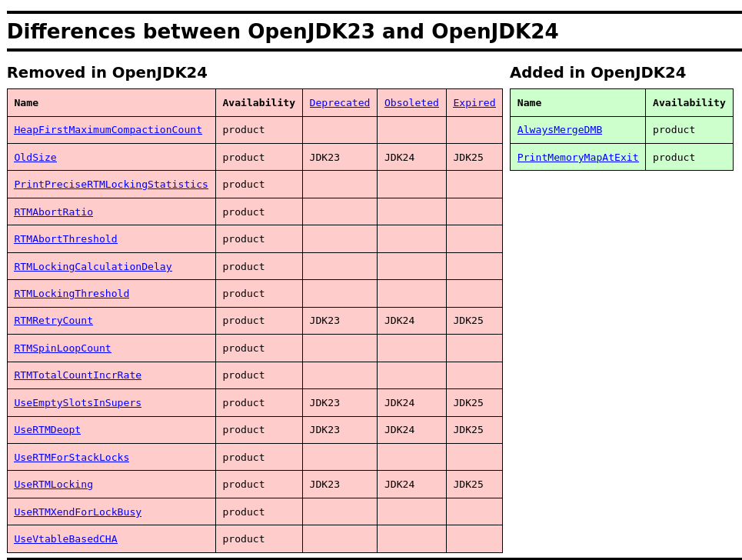Image resolution: width=742 pixels, height=560 pixels.
Task: Click 'JDK24' in the UseRTMDeopt row
Action: click(399, 430)
